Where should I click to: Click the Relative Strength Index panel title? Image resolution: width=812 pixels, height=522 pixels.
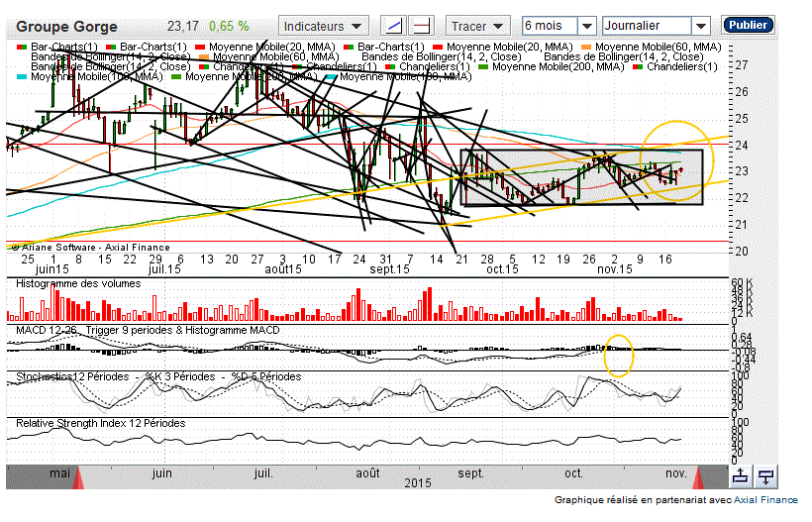pos(100,423)
